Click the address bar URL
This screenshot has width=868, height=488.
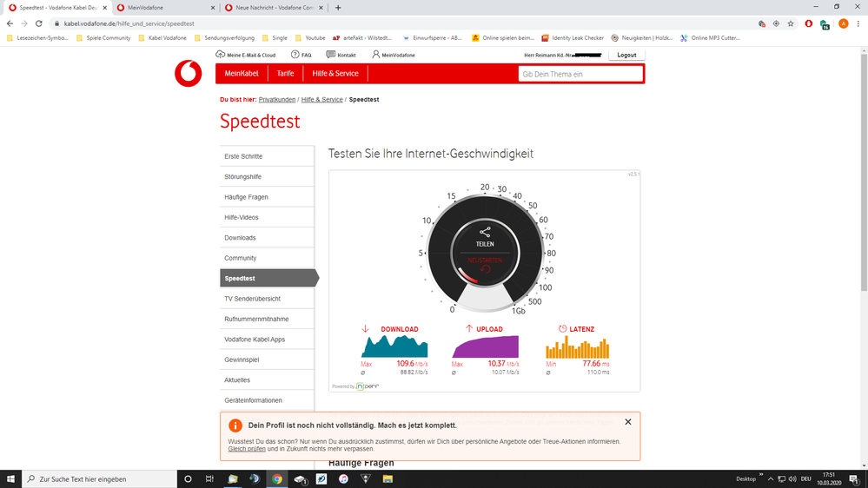point(129,23)
